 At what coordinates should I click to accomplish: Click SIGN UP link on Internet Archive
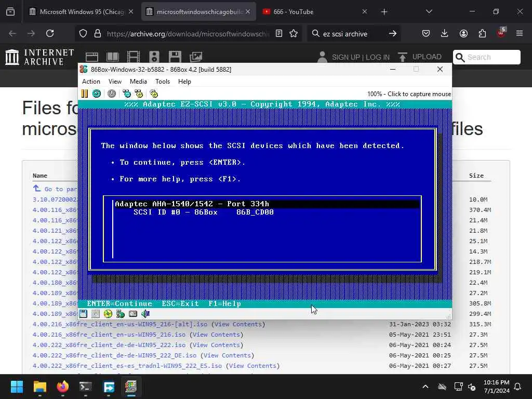[x=345, y=57]
